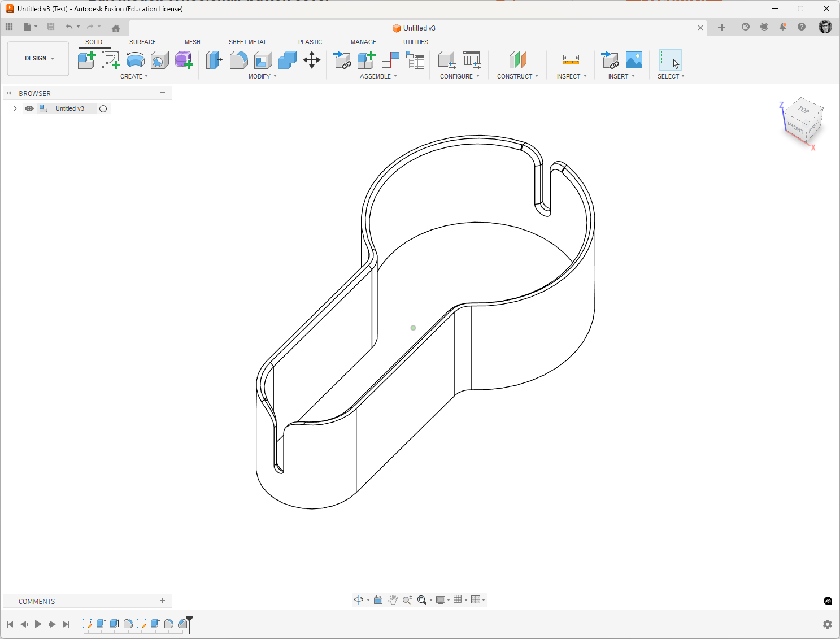Image resolution: width=840 pixels, height=639 pixels.
Task: Click the timeline end marker
Action: [189, 623]
